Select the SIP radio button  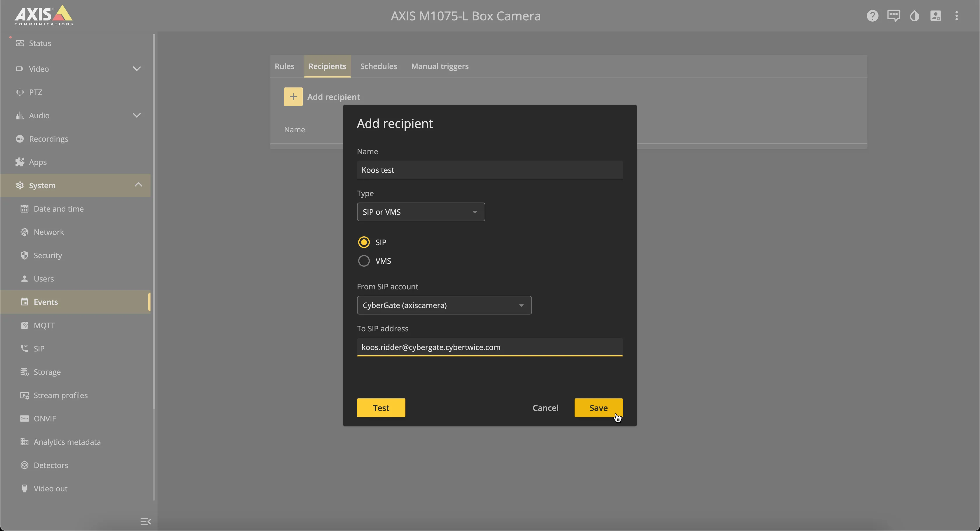(364, 242)
